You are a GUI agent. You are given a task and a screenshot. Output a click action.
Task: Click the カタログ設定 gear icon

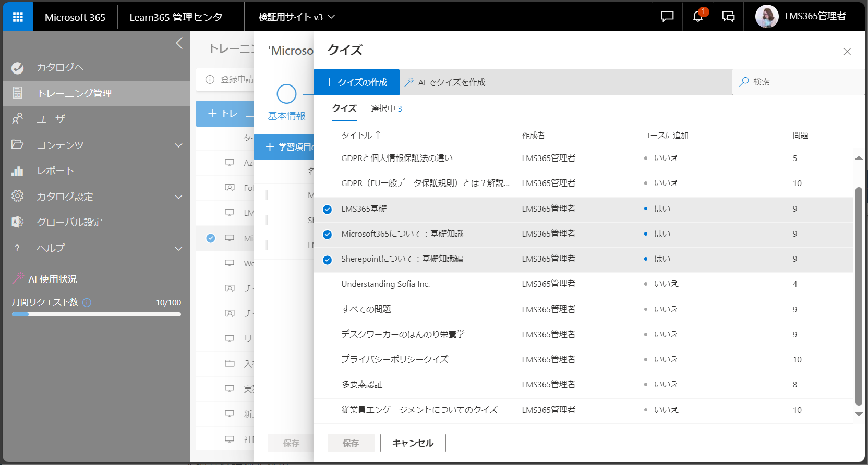click(x=18, y=196)
